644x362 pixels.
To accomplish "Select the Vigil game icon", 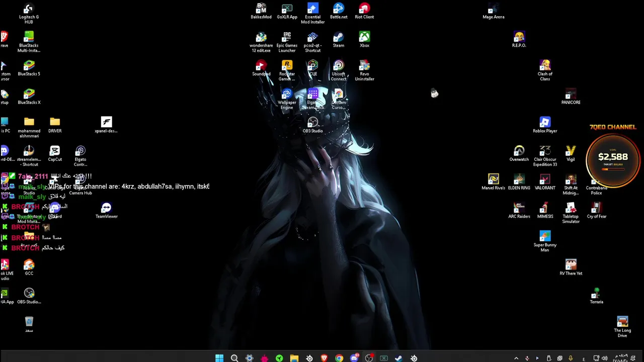I will pyautogui.click(x=571, y=154).
